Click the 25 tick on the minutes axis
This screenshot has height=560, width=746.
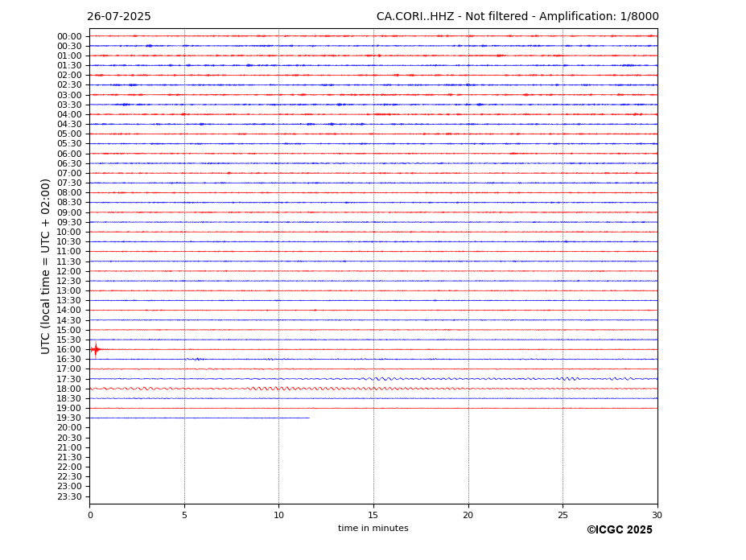click(563, 515)
